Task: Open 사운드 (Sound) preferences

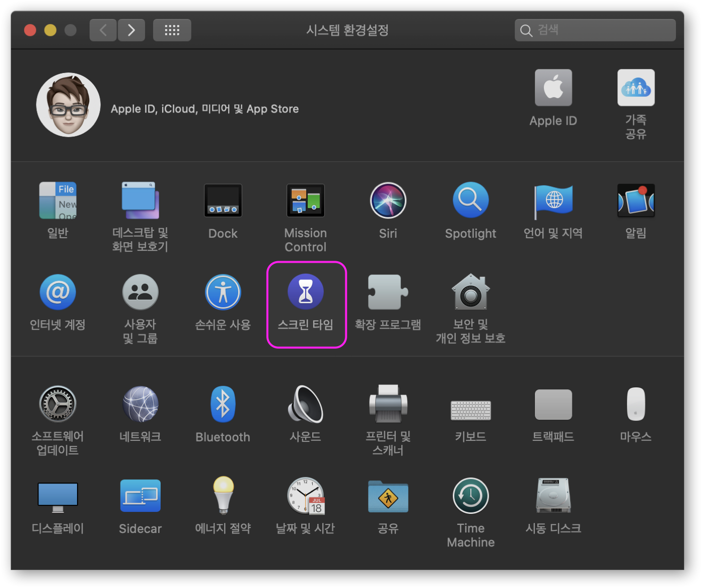Action: pyautogui.click(x=306, y=404)
